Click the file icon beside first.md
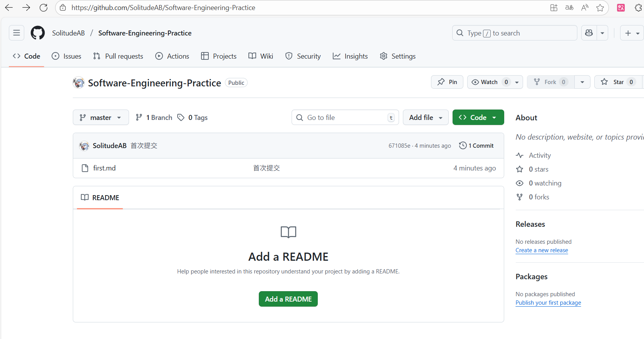 [85, 168]
